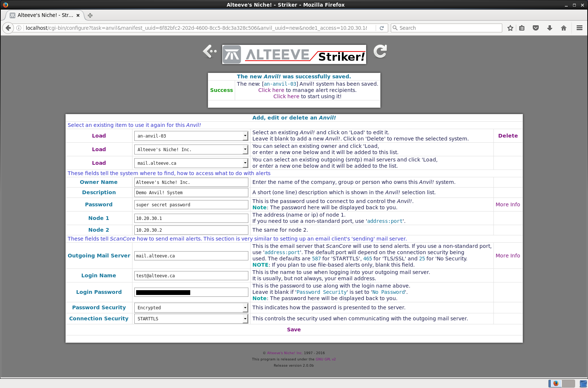Click the 'Password Security' label

pos(99,307)
